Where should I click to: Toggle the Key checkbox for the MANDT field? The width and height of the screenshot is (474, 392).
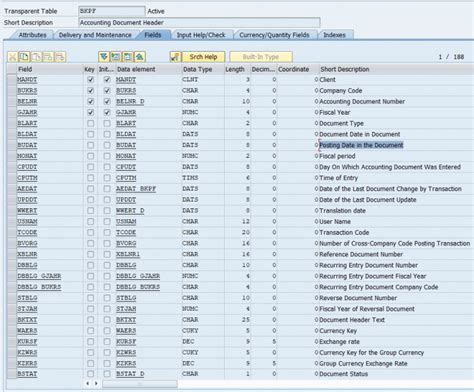point(90,80)
